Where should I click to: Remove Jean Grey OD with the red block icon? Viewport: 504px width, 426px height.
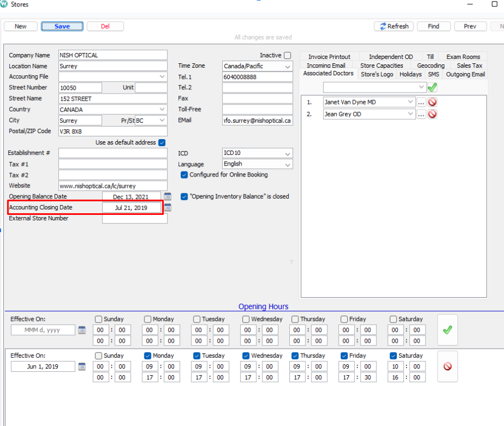[432, 114]
